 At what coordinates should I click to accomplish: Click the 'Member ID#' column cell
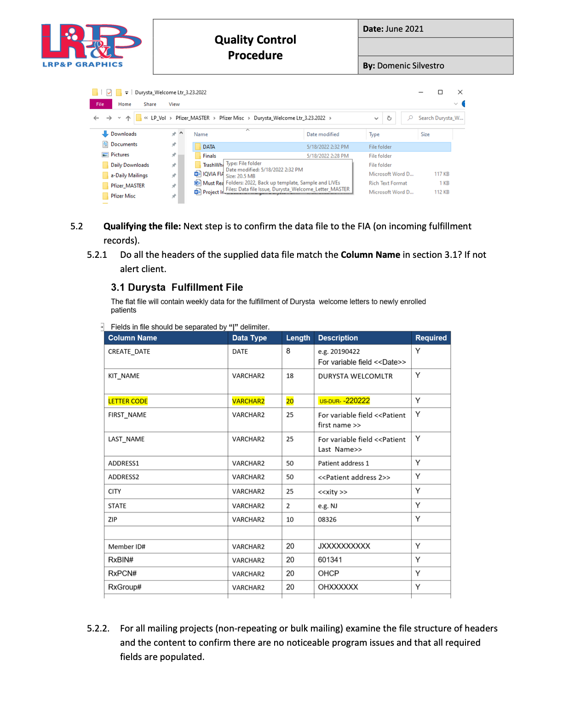point(166,546)
